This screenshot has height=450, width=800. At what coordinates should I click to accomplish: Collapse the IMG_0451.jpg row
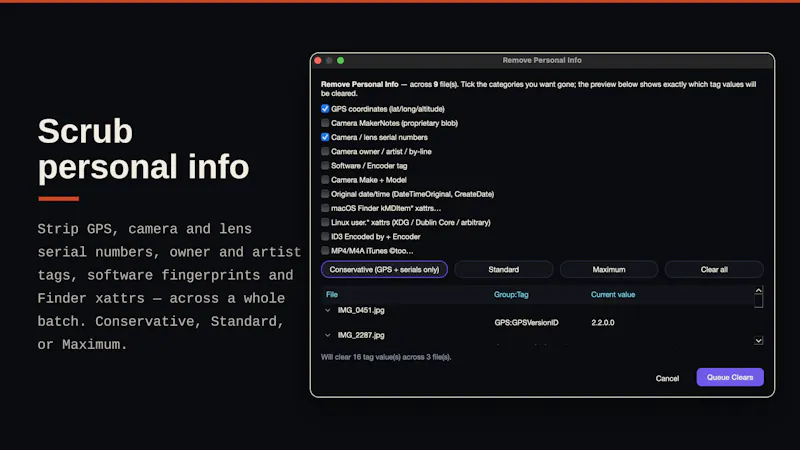328,310
